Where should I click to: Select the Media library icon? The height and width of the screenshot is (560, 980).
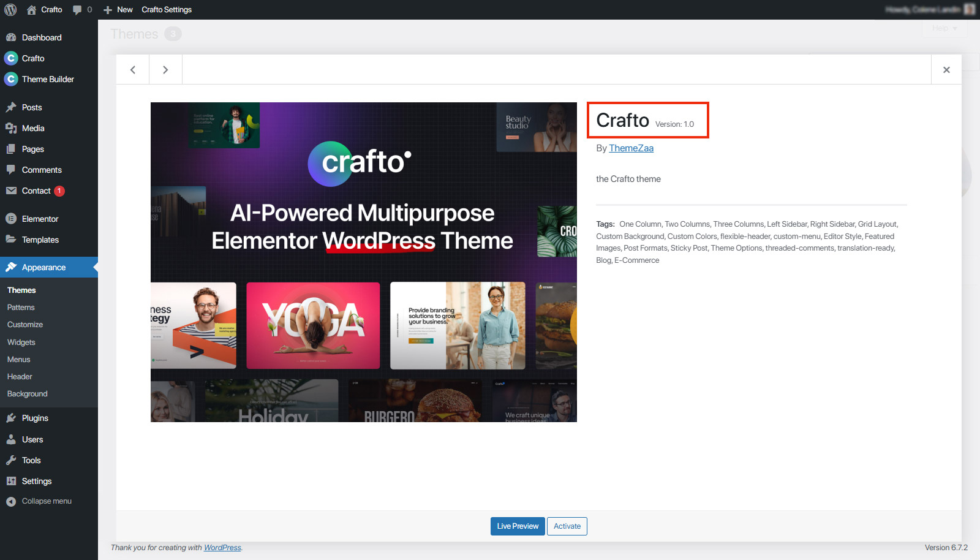(12, 128)
